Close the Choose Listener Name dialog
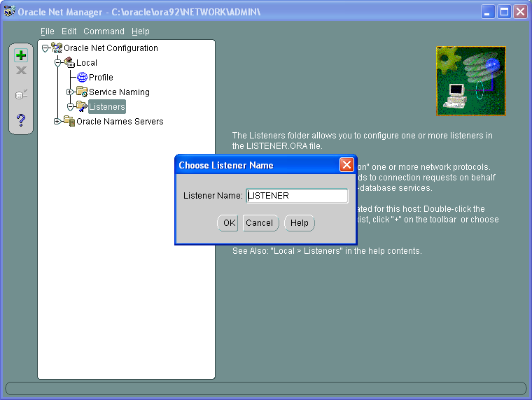This screenshot has height=400, width=532. 346,165
